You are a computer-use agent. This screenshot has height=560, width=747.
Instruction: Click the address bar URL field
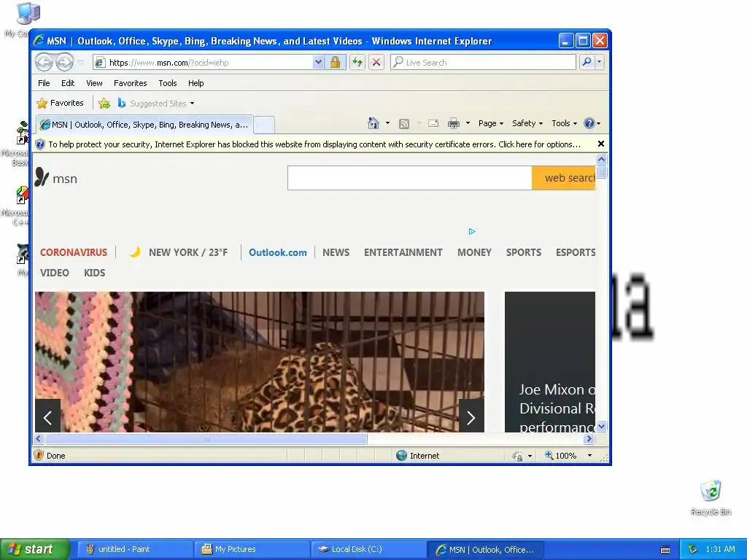[204, 63]
